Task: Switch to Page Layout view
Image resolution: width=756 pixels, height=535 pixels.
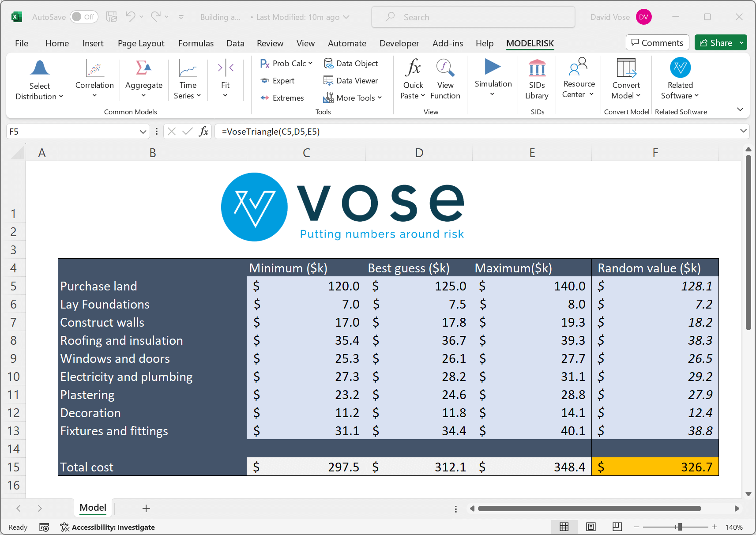Action: (591, 527)
